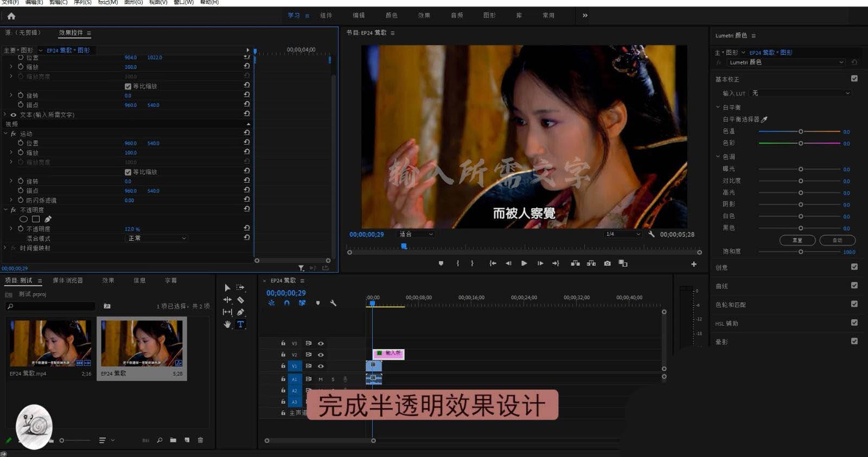Open the Lumetri Color effect selector dropdown
This screenshot has height=457, width=868.
click(786, 62)
